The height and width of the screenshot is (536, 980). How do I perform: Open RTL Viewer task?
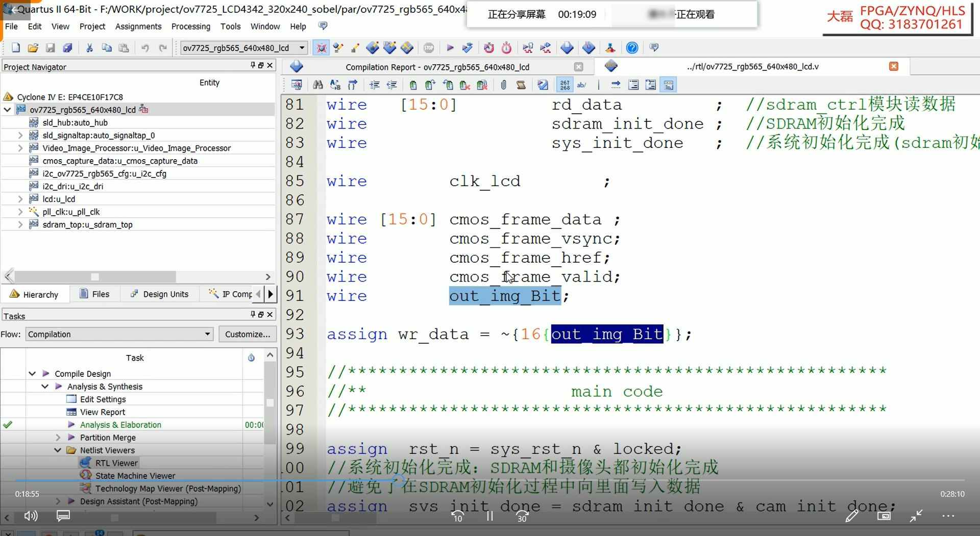[x=116, y=463]
